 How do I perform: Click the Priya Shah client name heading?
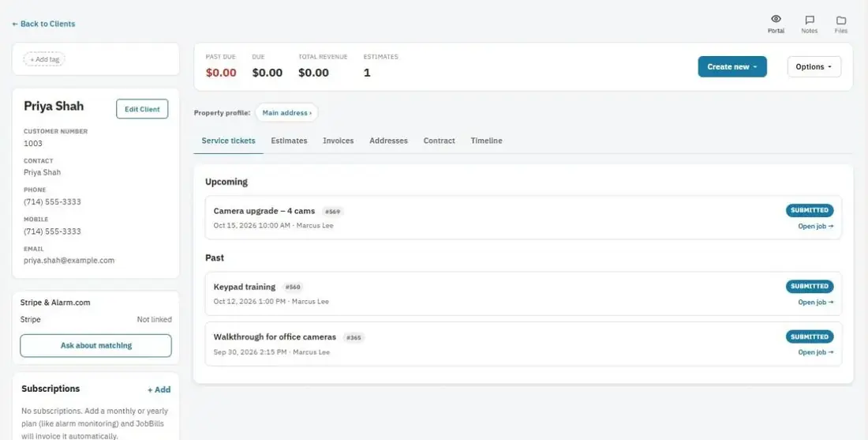coord(54,107)
